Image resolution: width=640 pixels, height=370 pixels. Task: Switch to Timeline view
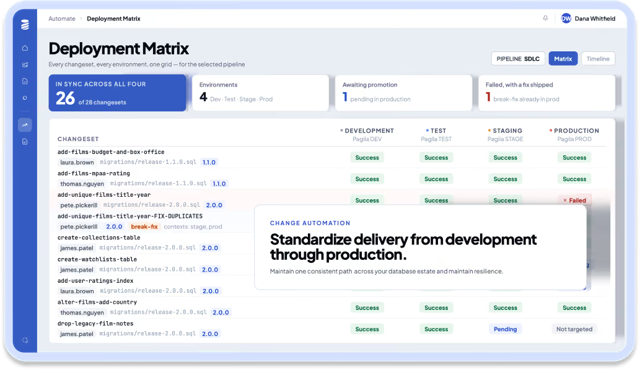598,59
